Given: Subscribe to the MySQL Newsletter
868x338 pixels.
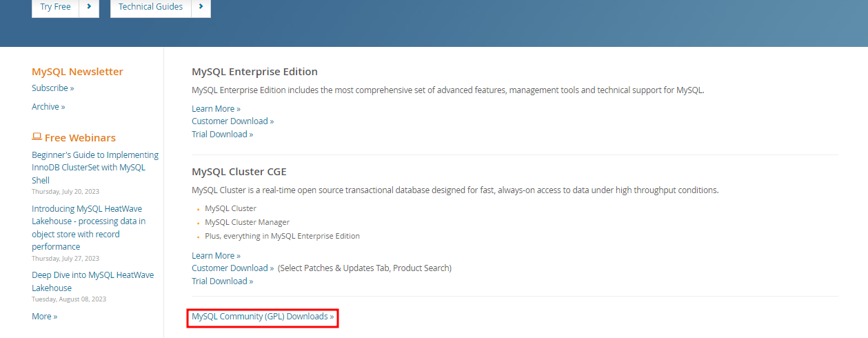Looking at the screenshot, I should [52, 88].
